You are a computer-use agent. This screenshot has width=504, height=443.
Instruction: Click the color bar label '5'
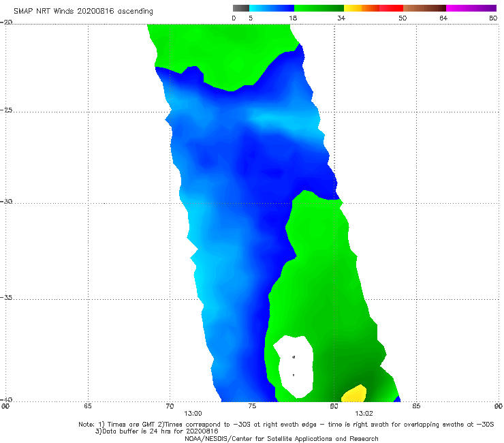point(251,18)
